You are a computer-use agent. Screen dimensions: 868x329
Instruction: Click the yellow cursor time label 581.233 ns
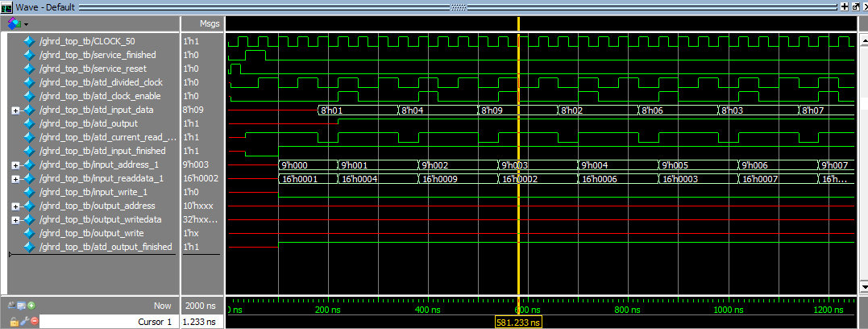point(519,322)
